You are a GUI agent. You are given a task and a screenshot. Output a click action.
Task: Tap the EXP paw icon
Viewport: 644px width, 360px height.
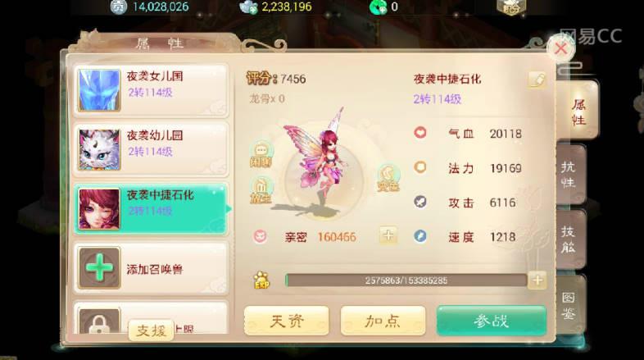tap(261, 280)
